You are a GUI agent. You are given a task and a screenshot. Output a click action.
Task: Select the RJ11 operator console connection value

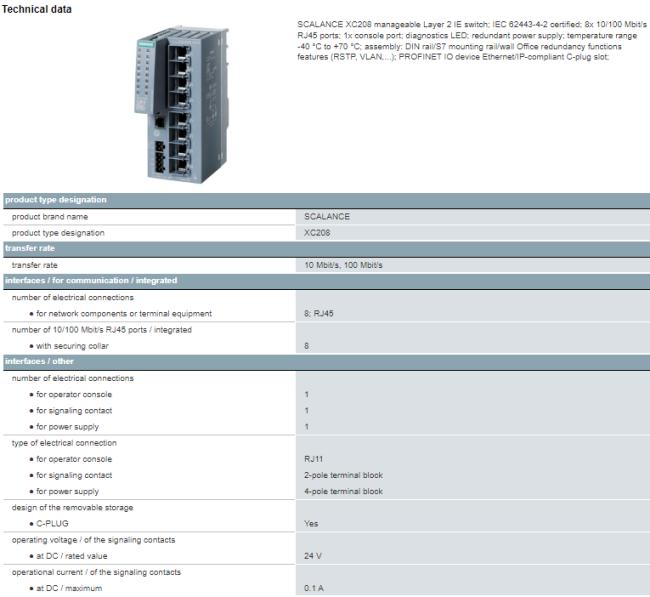[314, 459]
